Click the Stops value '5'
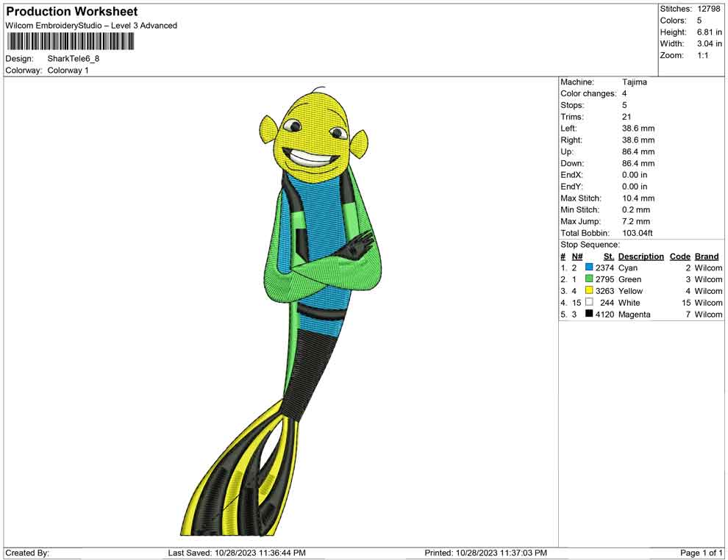Screen dimensions: 728x560 click(x=624, y=105)
